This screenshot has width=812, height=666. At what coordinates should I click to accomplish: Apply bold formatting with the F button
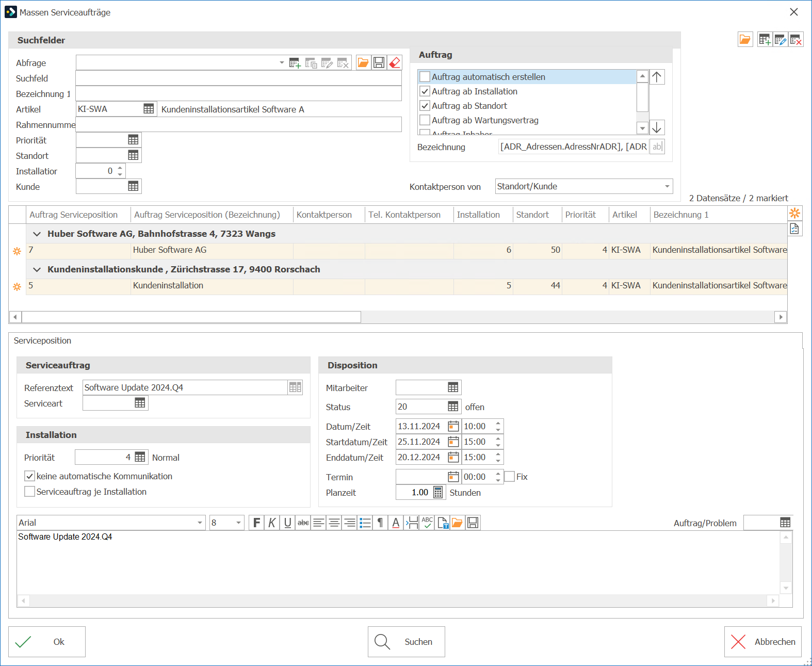(256, 523)
